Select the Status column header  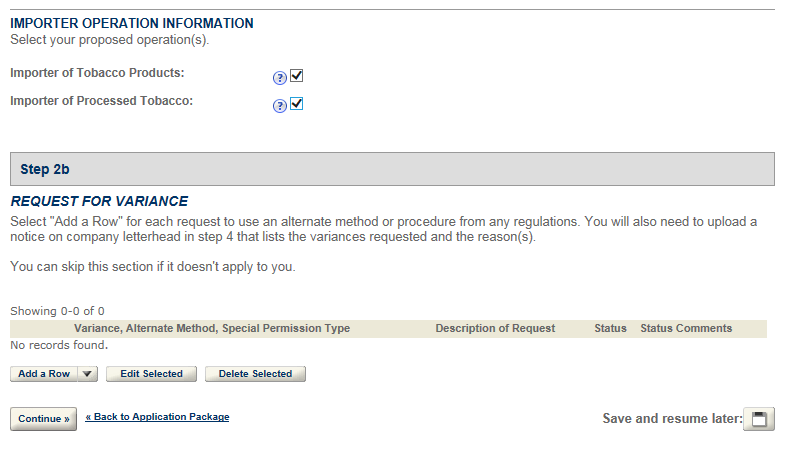pos(610,328)
